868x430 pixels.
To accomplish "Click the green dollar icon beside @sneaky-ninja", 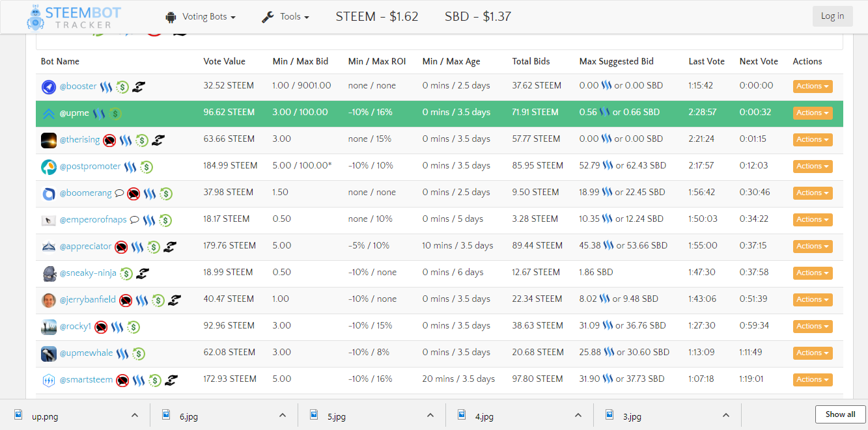I will coord(126,273).
